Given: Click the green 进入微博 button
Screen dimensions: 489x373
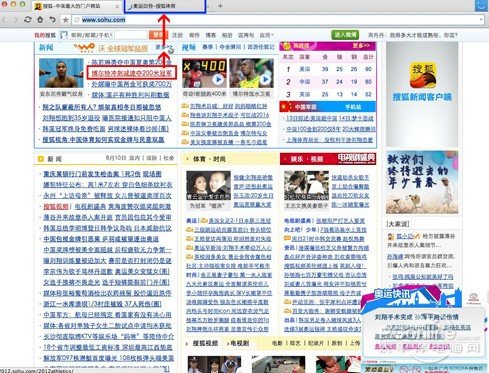Looking at the screenshot, I should click(345, 35).
